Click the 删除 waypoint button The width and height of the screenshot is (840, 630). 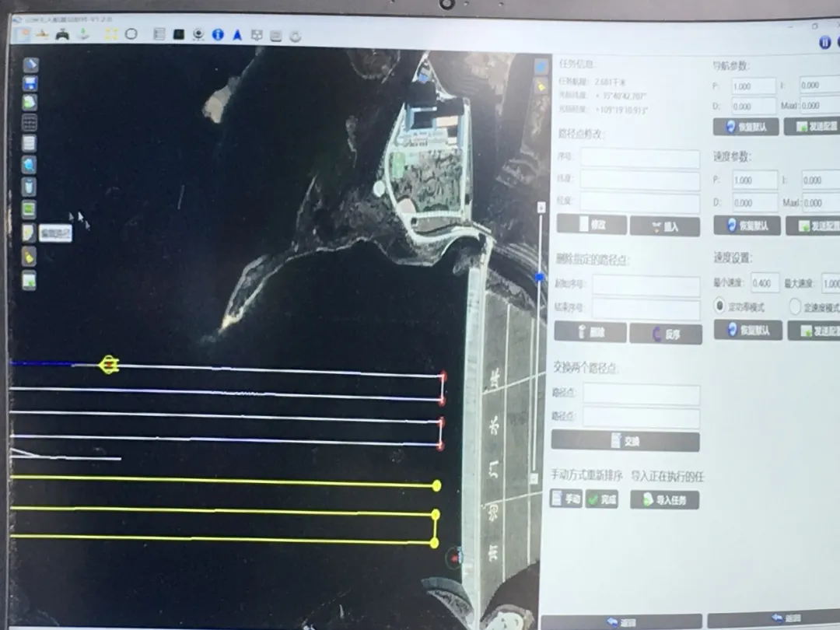(590, 332)
